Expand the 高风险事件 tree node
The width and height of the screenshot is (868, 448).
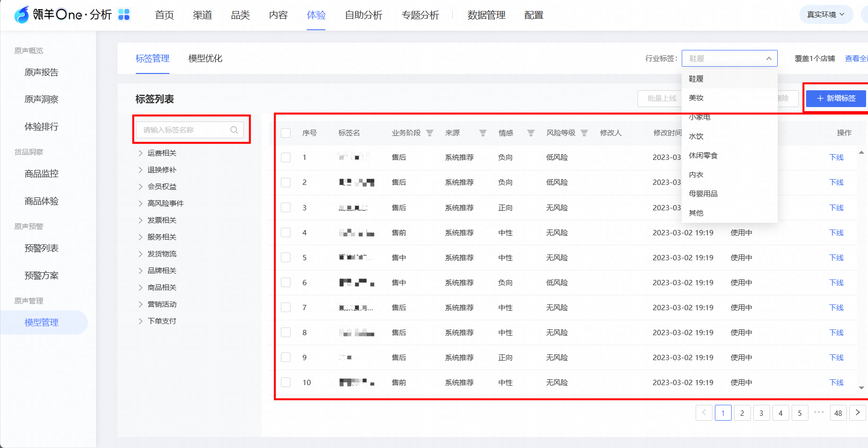pyautogui.click(x=141, y=204)
